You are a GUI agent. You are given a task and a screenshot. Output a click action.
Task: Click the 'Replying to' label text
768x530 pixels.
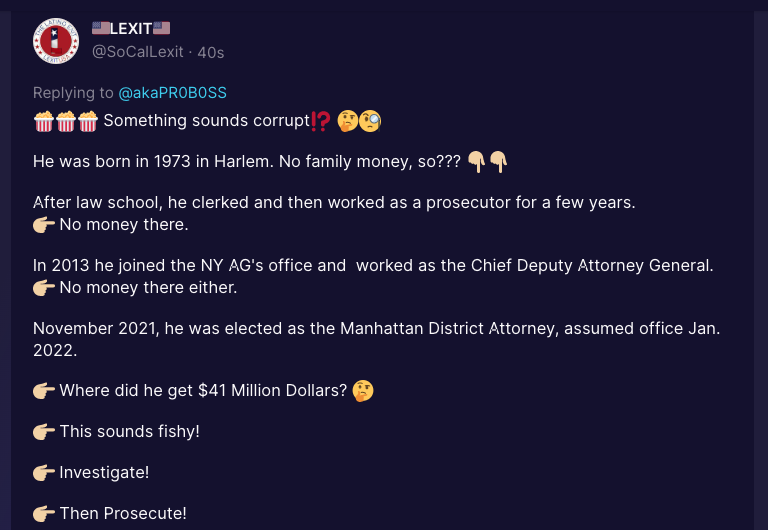(73, 93)
